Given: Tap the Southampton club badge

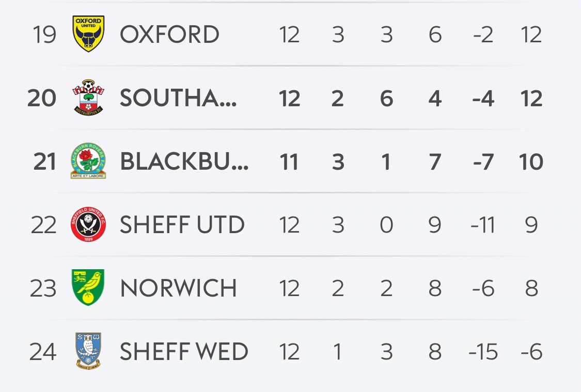Looking at the screenshot, I should pos(88,97).
